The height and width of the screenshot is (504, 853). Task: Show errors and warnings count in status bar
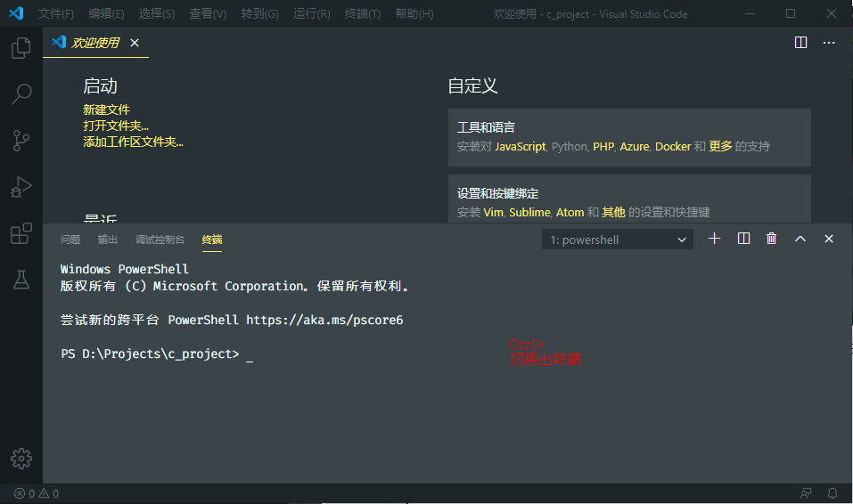pos(37,493)
